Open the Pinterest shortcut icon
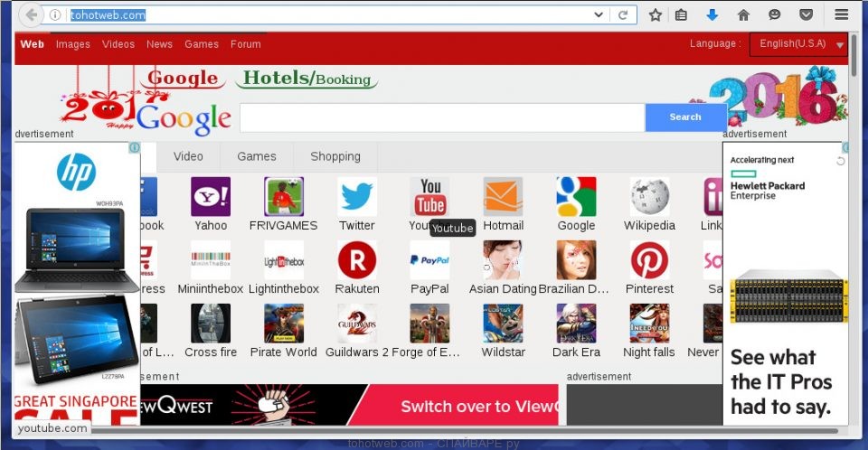Viewport: 868px width, 450px height. click(649, 259)
